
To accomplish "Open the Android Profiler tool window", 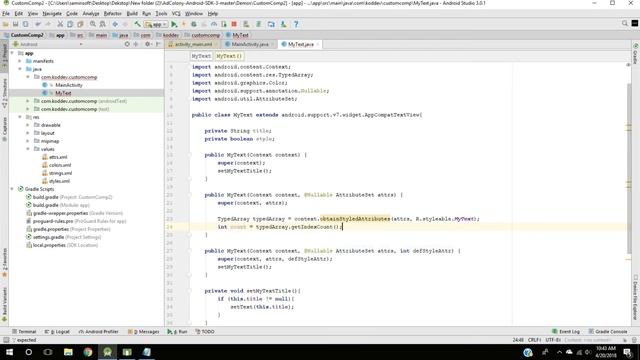I will coord(98,331).
